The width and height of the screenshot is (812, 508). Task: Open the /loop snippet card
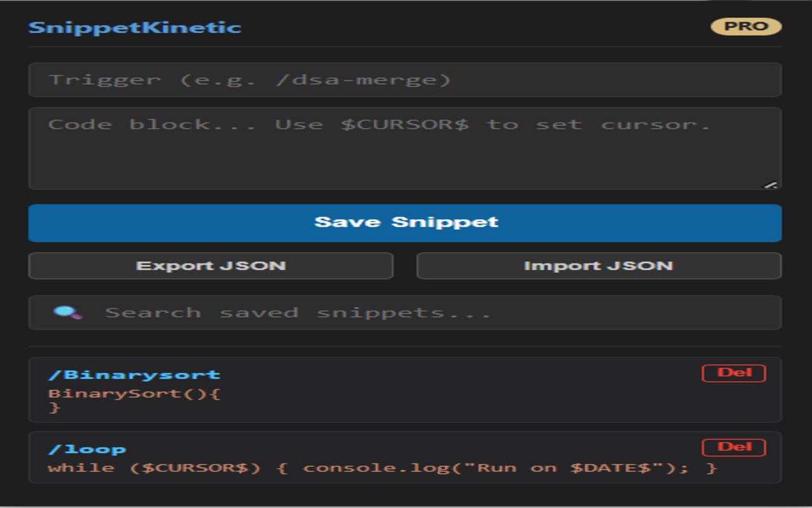pos(405,458)
